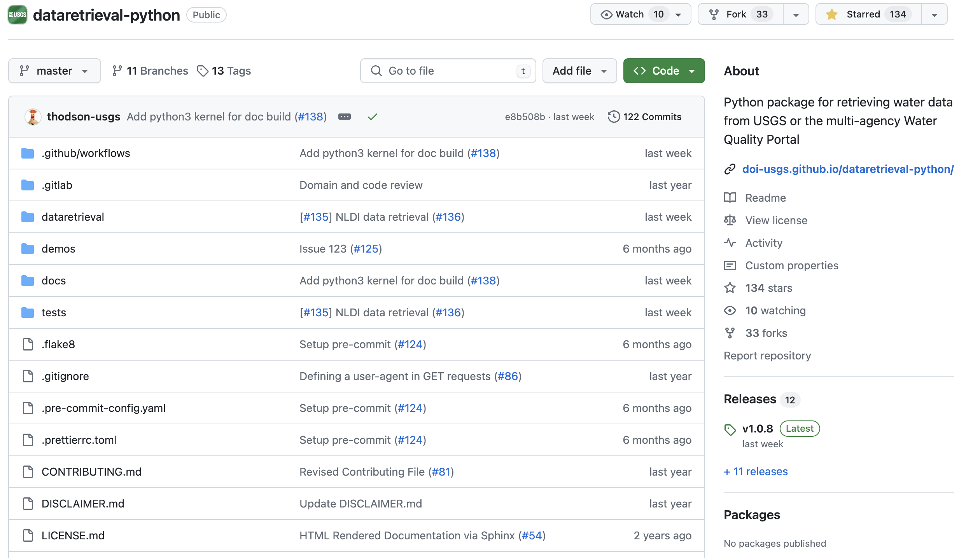The image size is (980, 558).
Task: Click the .pre-commit-config.yaml file icon
Action: (28, 408)
